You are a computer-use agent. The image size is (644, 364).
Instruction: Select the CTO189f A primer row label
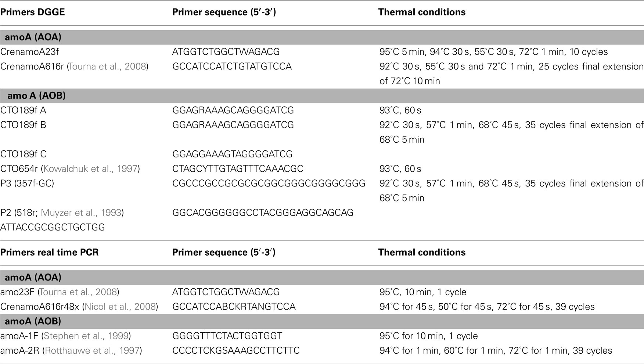(23, 110)
